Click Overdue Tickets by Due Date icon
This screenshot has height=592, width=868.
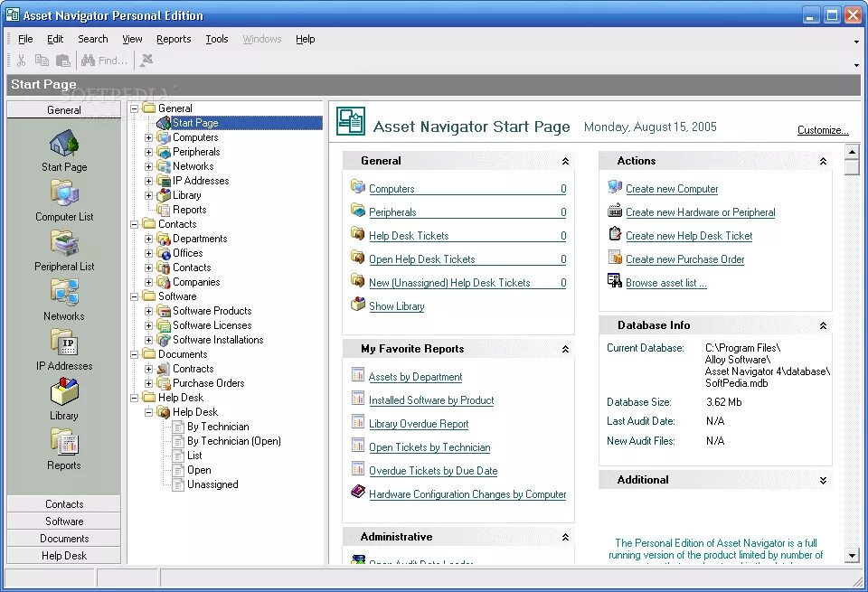point(358,468)
